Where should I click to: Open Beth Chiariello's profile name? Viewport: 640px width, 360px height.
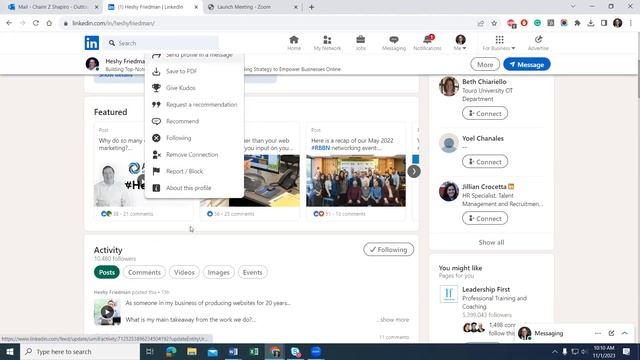[x=484, y=82]
